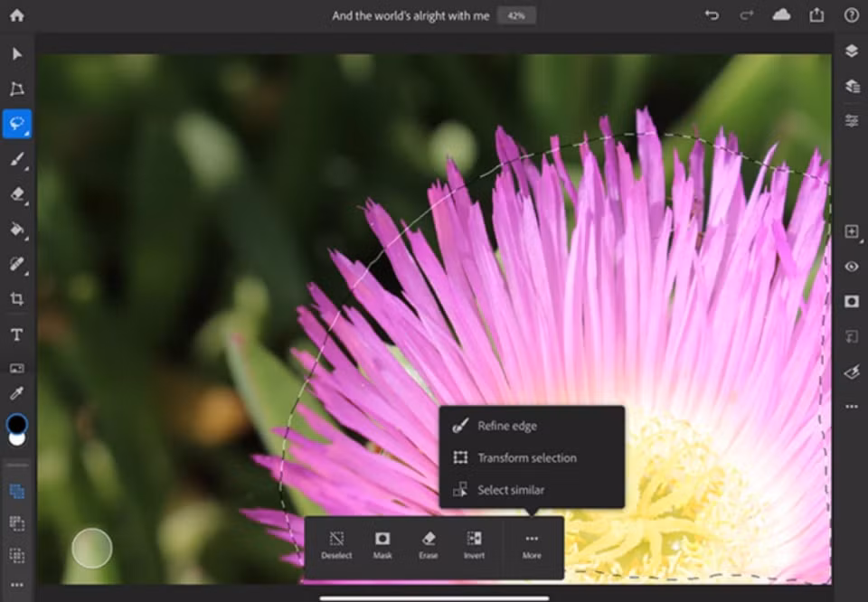Image resolution: width=868 pixels, height=602 pixels.
Task: Select the Move tool
Action: pos(17,53)
